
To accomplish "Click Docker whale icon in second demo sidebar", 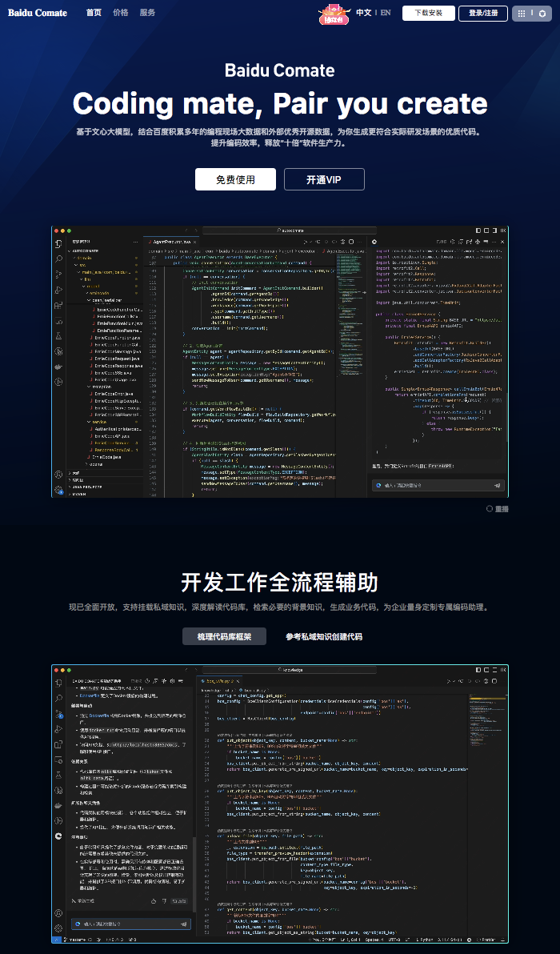I will click(59, 805).
